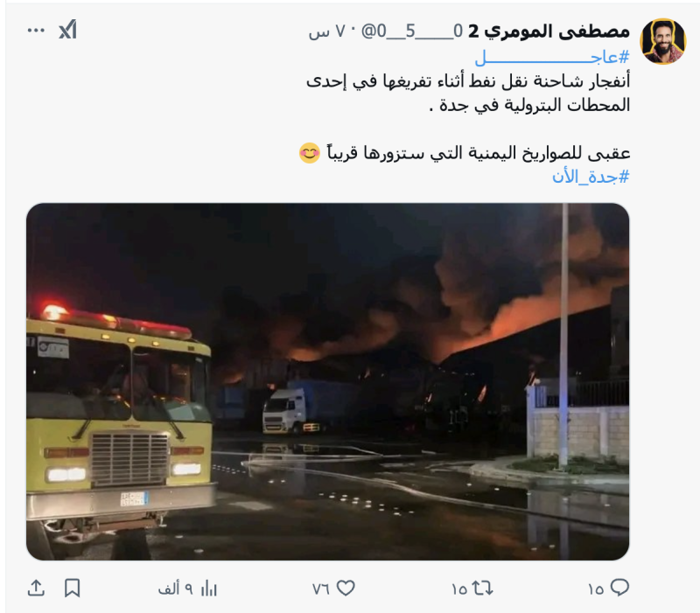This screenshot has height=613, width=700.
Task: Click the like count ٧٦
Action: point(321,589)
